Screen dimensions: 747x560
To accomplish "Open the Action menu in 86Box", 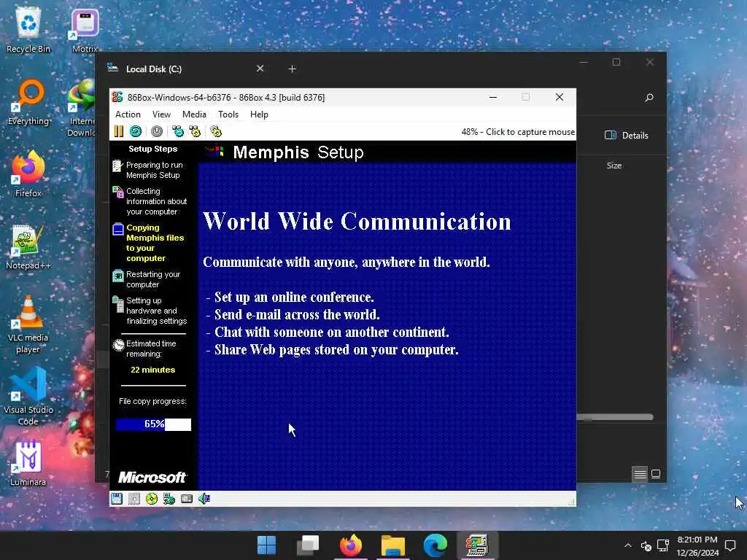I will coord(128,114).
